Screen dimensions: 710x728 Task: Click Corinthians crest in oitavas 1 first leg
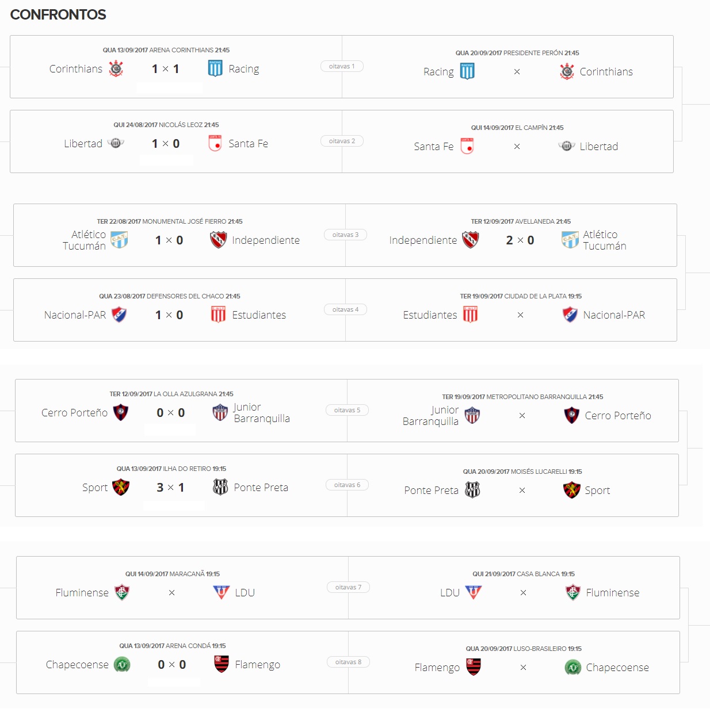point(116,68)
